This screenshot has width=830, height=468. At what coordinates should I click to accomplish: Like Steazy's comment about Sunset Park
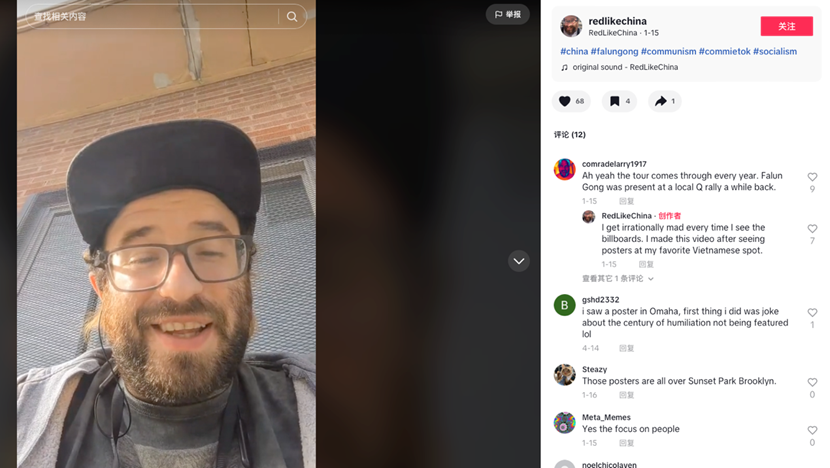coord(812,382)
